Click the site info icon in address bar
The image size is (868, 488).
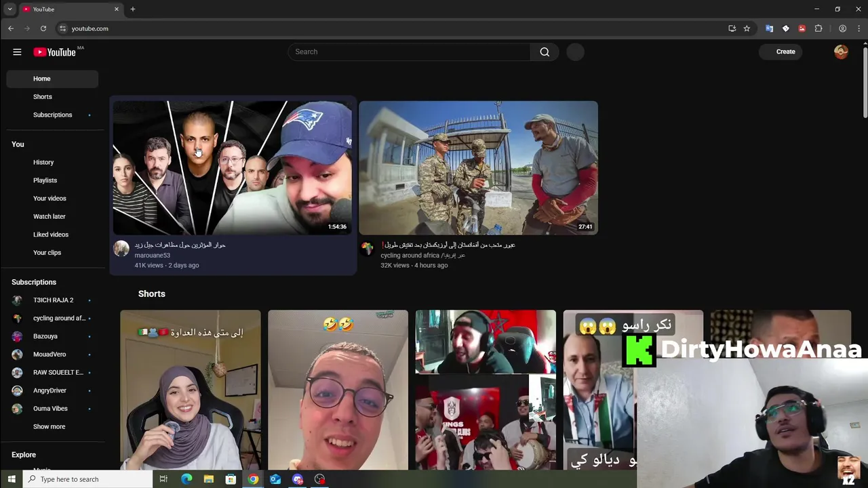pyautogui.click(x=62, y=28)
